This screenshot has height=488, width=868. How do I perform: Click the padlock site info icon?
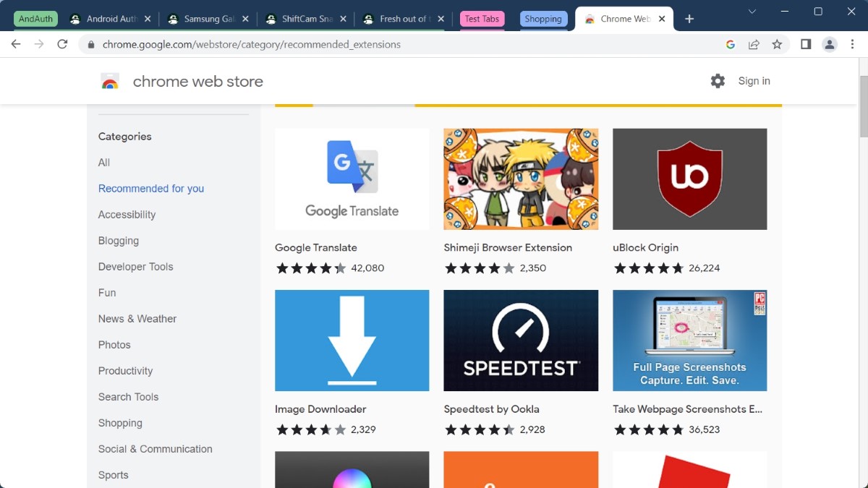tap(91, 45)
